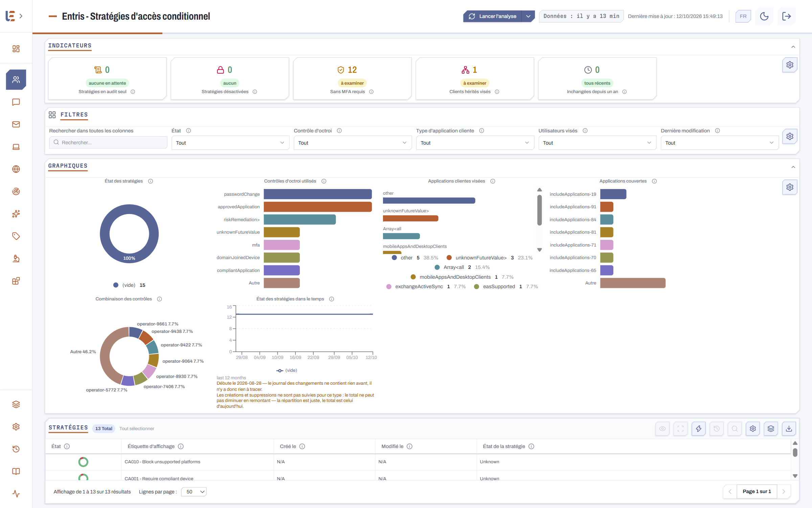Screen dimensions: 812x508
Task: Open the mail envelope sidebar icon
Action: pyautogui.click(x=16, y=124)
